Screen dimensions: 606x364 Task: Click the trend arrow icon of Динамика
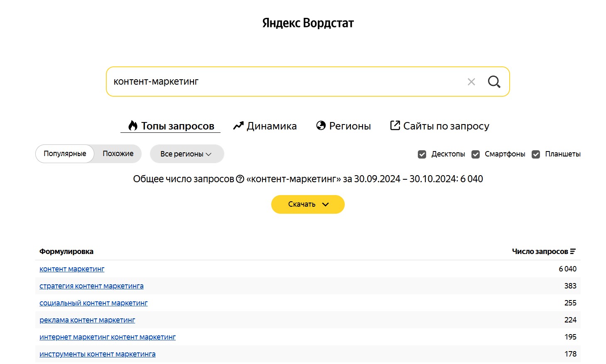(238, 126)
